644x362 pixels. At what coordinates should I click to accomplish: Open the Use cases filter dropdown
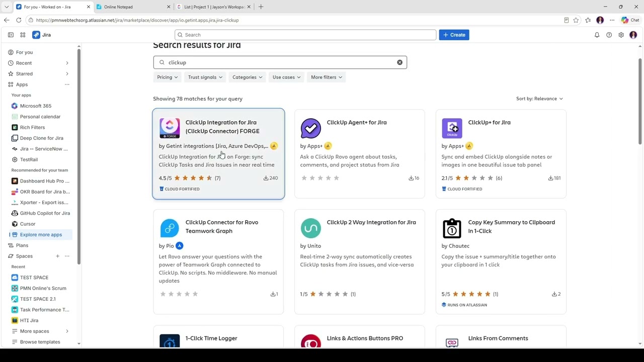point(286,77)
